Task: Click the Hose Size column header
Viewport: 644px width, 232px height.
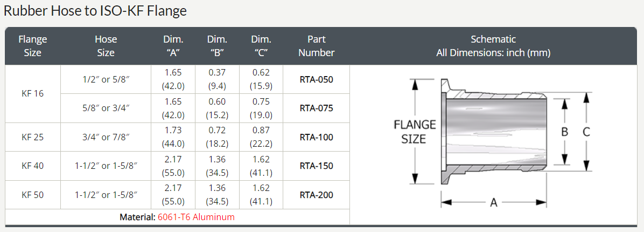Action: coord(106,46)
